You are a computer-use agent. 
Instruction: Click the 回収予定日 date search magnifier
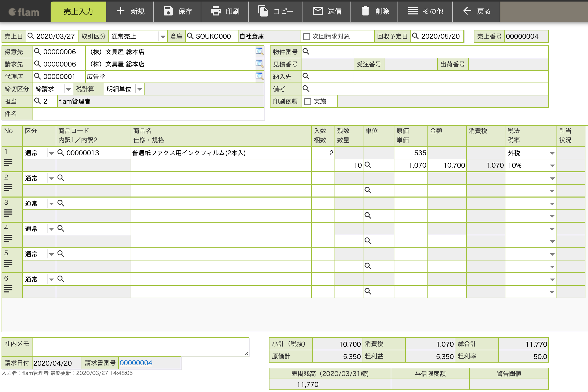(x=415, y=36)
